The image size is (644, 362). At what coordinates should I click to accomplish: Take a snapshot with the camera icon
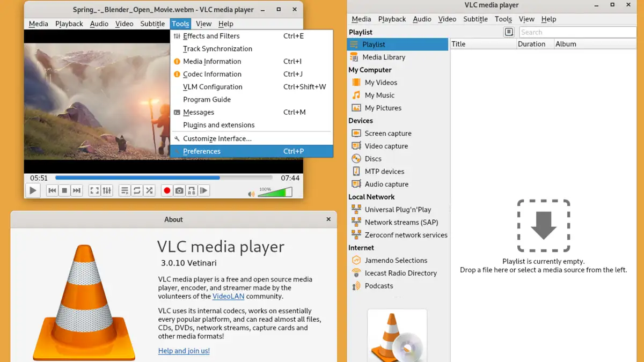[x=179, y=190]
